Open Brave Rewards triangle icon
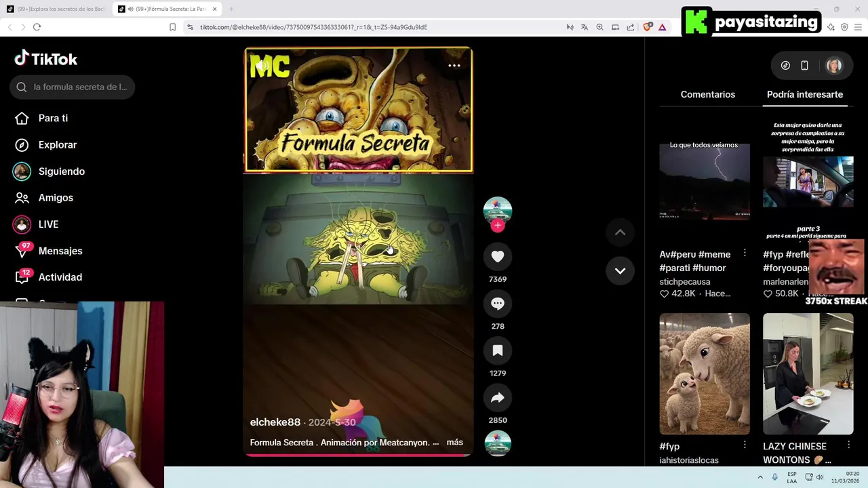This screenshot has height=488, width=868. 662,27
